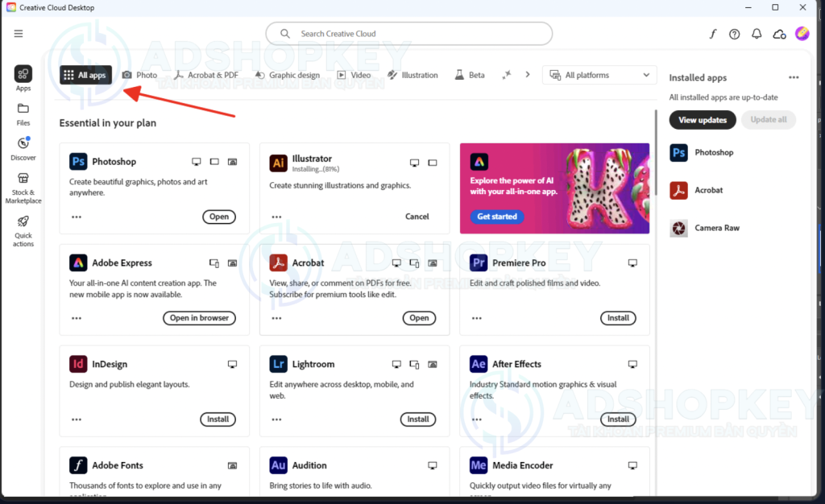
Task: Click 'Installing...(81%)' status text under Illustrator
Action: tap(316, 169)
